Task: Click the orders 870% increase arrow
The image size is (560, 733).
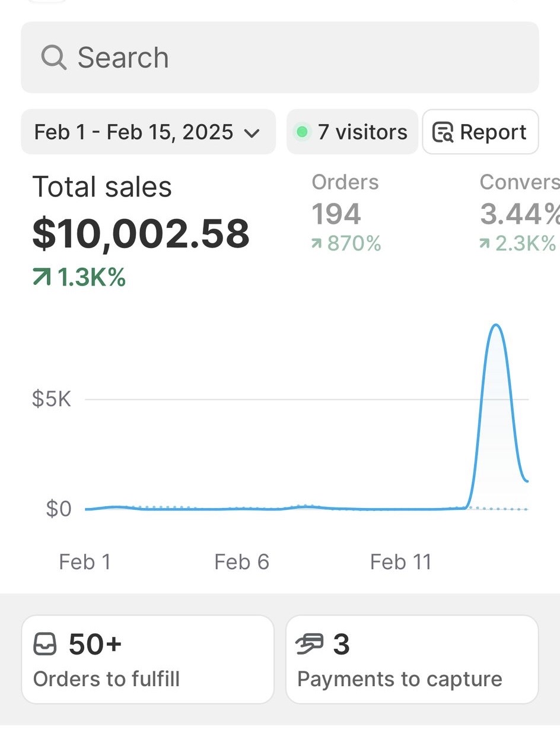Action: (317, 244)
